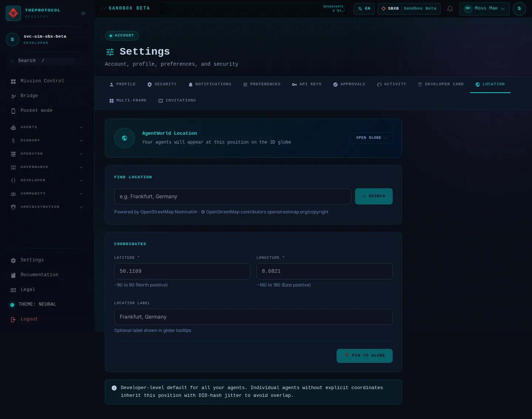Click the Bridge sidebar icon
This screenshot has width=532, height=419.
(13, 96)
